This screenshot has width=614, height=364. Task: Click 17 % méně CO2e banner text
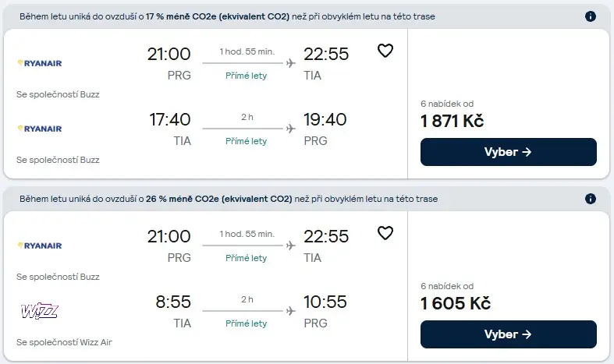coord(227,16)
